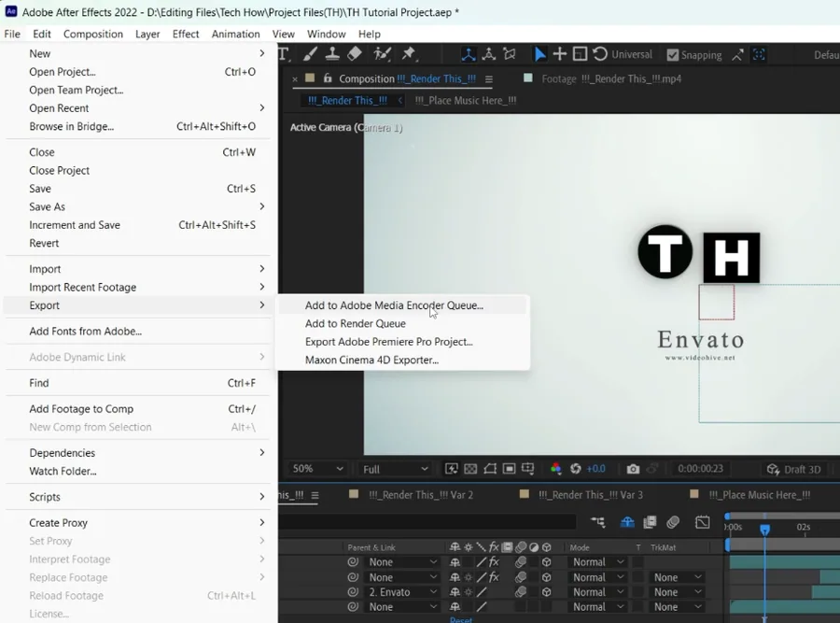Select the Roto Brush tool
This screenshot has width=840, height=623.
click(382, 54)
